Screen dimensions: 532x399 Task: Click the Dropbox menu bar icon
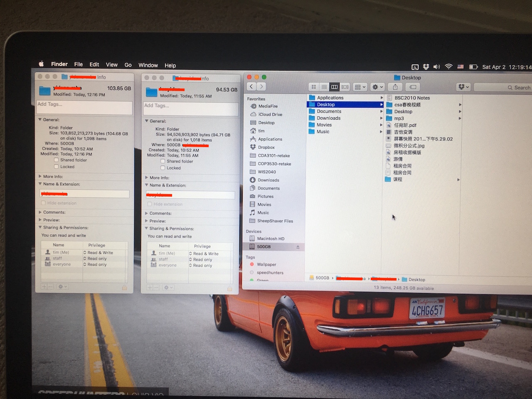[x=426, y=66]
